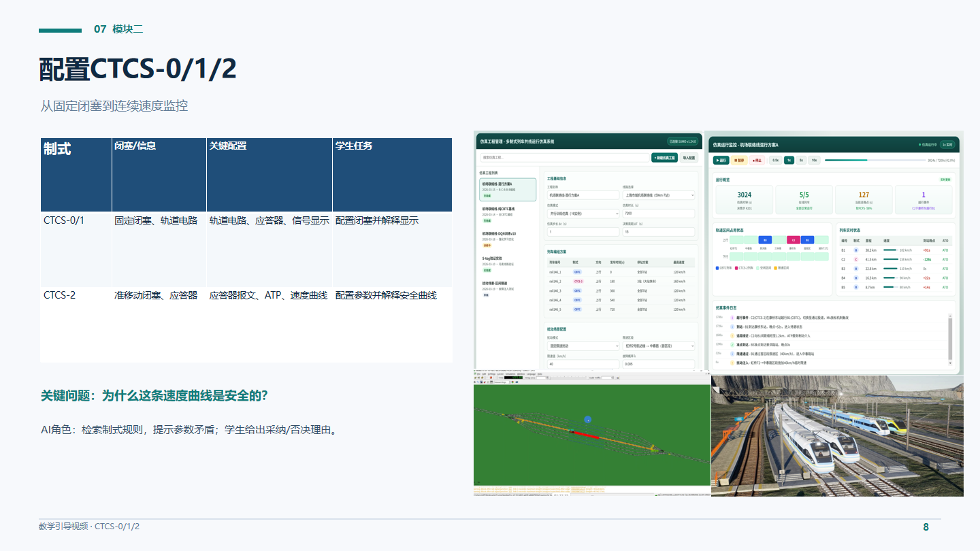The height and width of the screenshot is (551, 980).
Task: Open the Locate menu in SUMO window
Action: pyautogui.click(x=500, y=374)
